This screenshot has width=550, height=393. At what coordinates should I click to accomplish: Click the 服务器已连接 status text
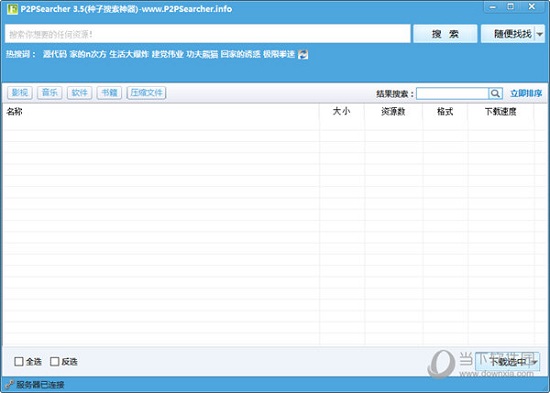40,385
